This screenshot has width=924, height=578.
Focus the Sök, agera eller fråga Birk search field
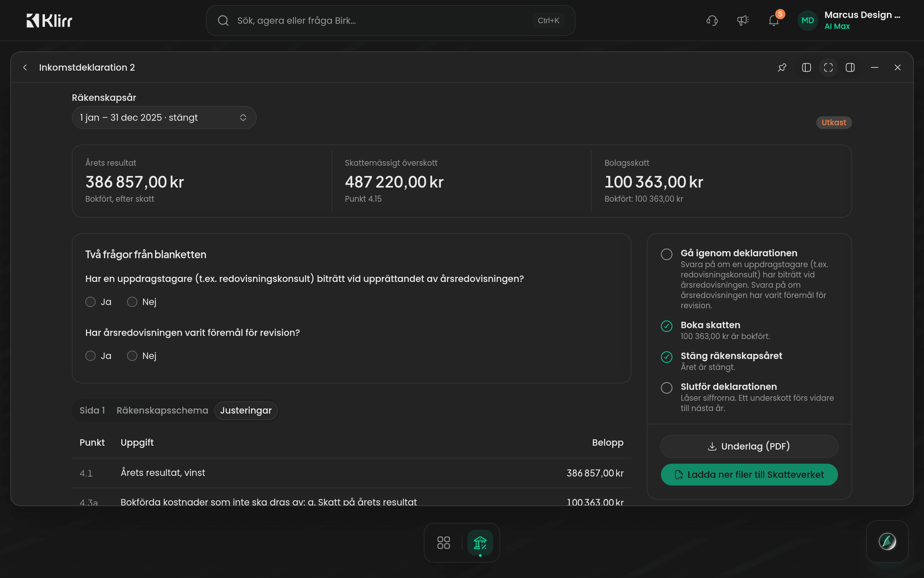(x=390, y=21)
